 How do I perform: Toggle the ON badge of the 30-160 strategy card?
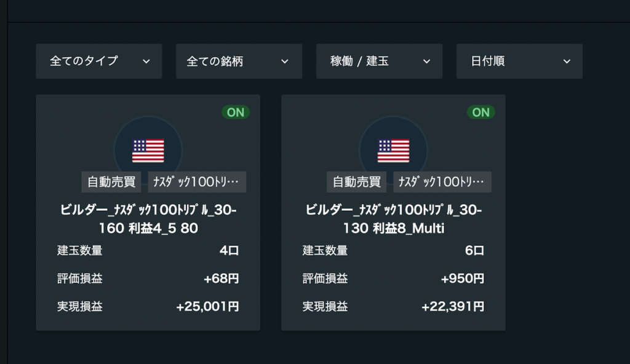click(236, 112)
